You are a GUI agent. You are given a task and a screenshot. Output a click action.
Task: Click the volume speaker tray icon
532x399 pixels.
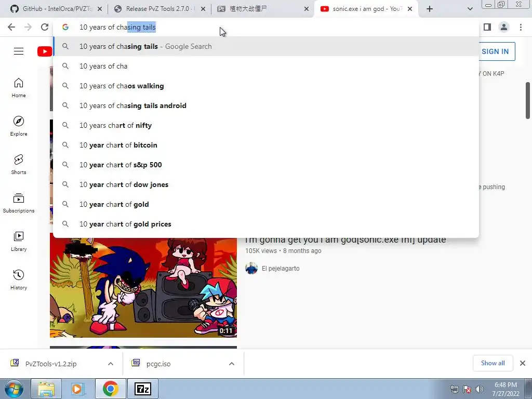point(480,389)
